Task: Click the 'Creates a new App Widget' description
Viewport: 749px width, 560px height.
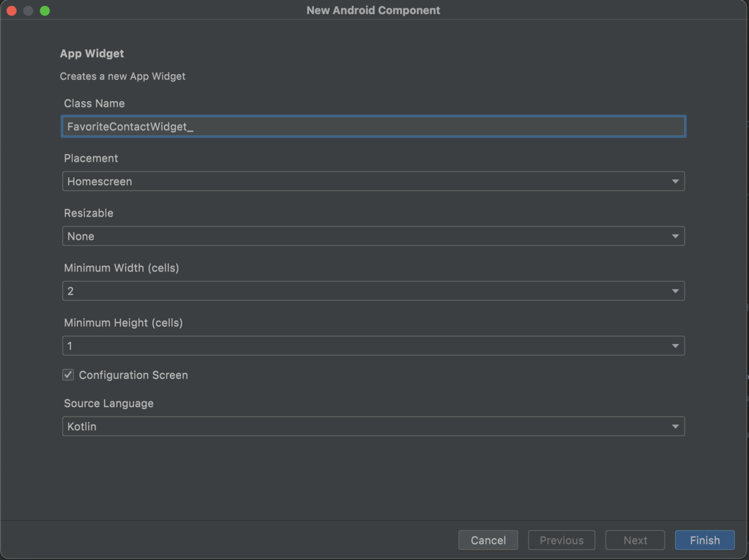Action: pos(123,76)
